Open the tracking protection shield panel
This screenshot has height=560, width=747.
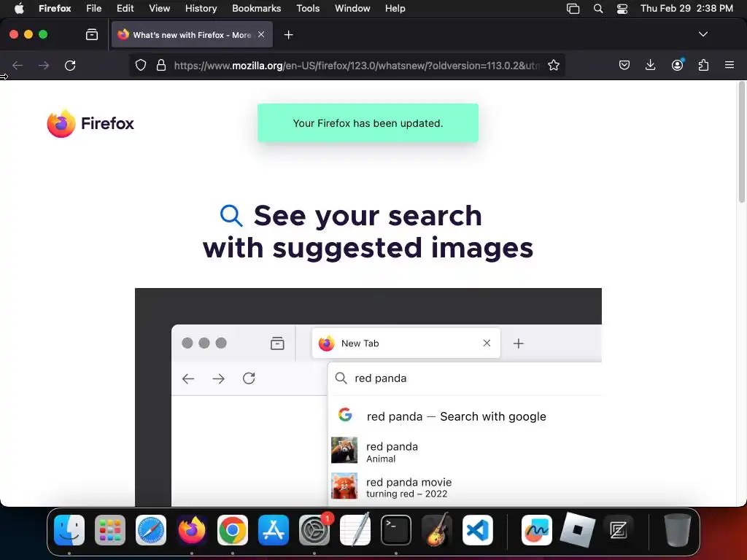141,65
